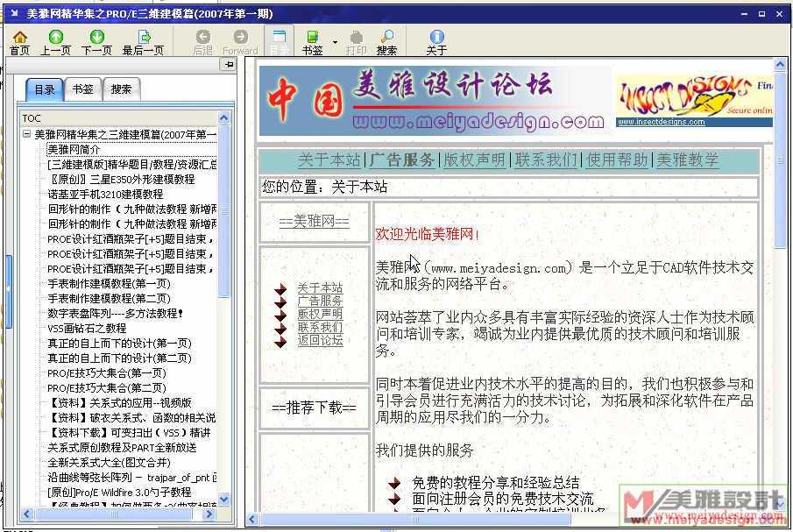Screen dimensions: 793x532
Task: Click 联系我们 in the left sidebar list
Action: (x=320, y=327)
